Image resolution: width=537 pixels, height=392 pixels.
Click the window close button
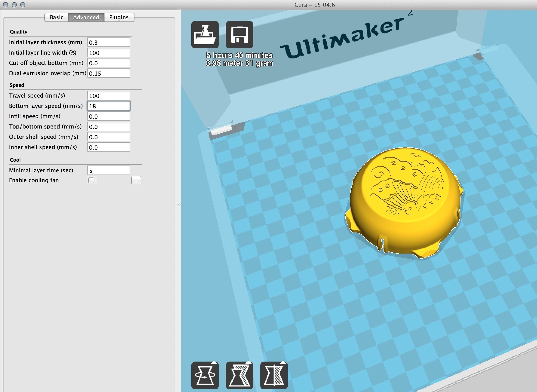[x=6, y=5]
